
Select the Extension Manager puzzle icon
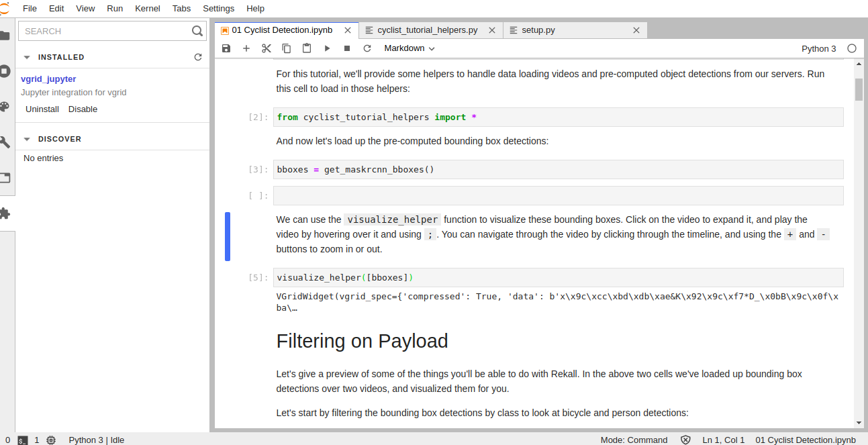pyautogui.click(x=5, y=213)
